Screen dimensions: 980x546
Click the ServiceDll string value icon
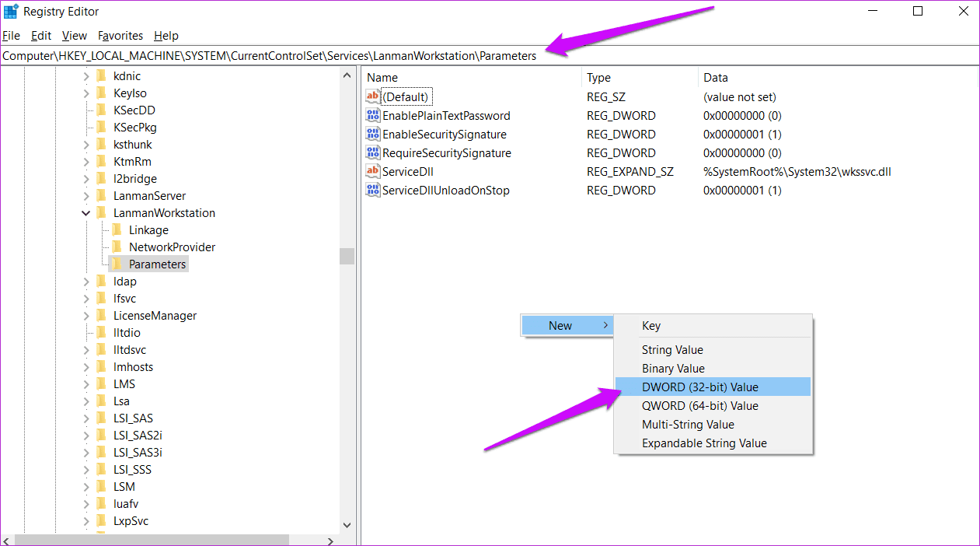pos(373,171)
